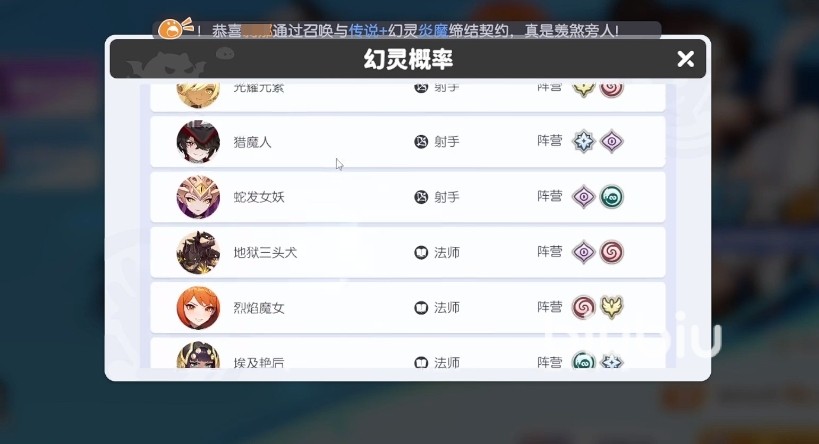Viewport: 819px width, 444px height.
Task: Click the 炎魔 link in announcement banner
Action: pyautogui.click(x=433, y=31)
